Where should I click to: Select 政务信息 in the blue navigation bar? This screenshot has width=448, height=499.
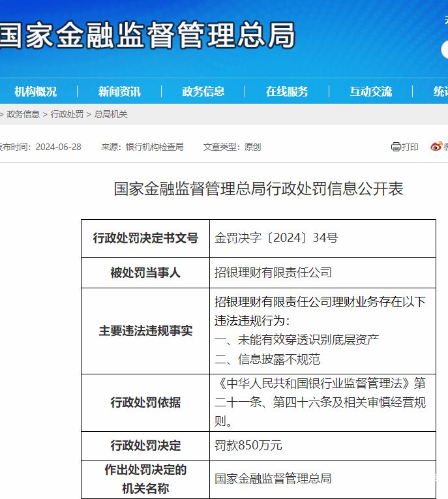(x=203, y=91)
